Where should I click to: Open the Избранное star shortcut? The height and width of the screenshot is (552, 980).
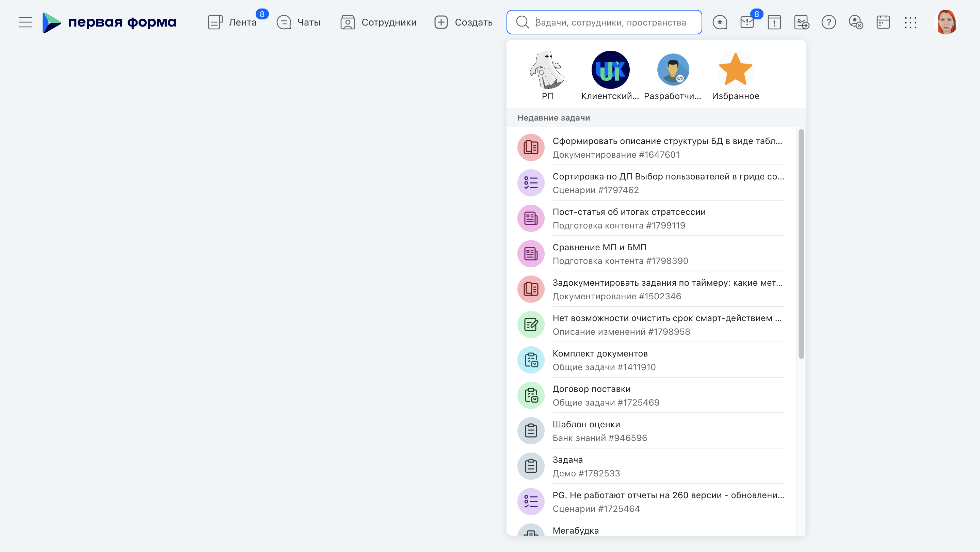[735, 75]
